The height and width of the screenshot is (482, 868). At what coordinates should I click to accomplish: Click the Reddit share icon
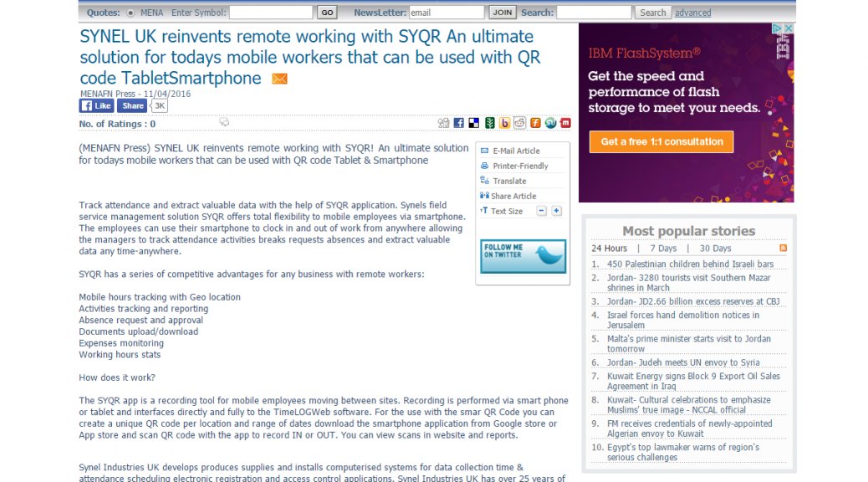pyautogui.click(x=520, y=123)
